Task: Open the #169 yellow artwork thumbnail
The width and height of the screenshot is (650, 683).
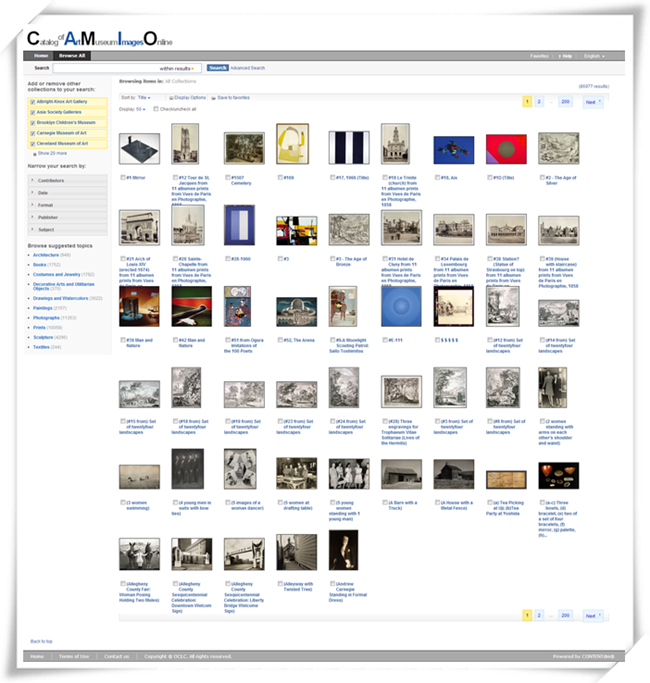Action: [x=292, y=144]
